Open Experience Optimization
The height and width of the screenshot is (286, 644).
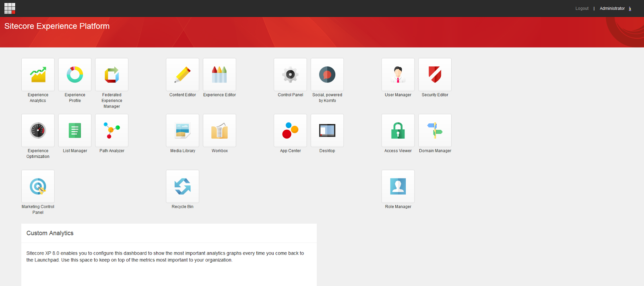pyautogui.click(x=38, y=131)
